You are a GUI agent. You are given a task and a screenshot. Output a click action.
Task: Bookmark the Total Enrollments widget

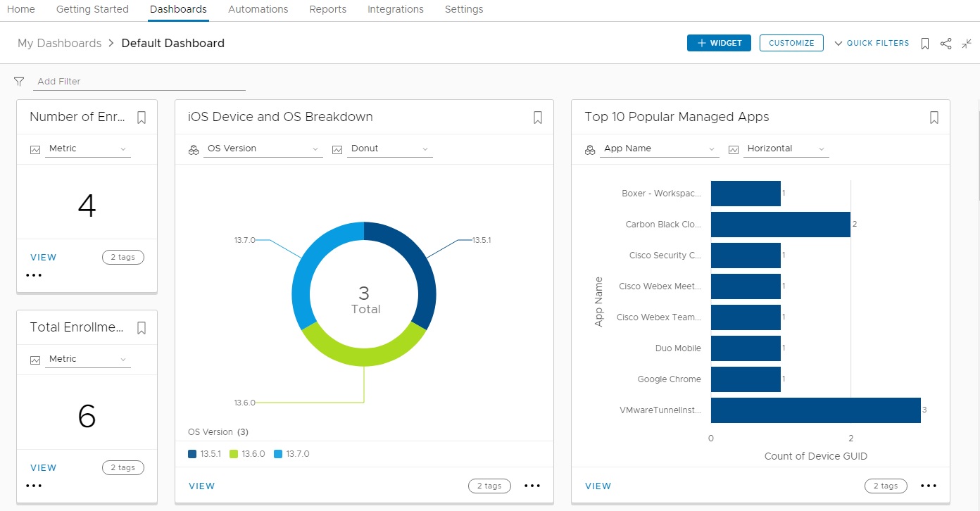142,328
